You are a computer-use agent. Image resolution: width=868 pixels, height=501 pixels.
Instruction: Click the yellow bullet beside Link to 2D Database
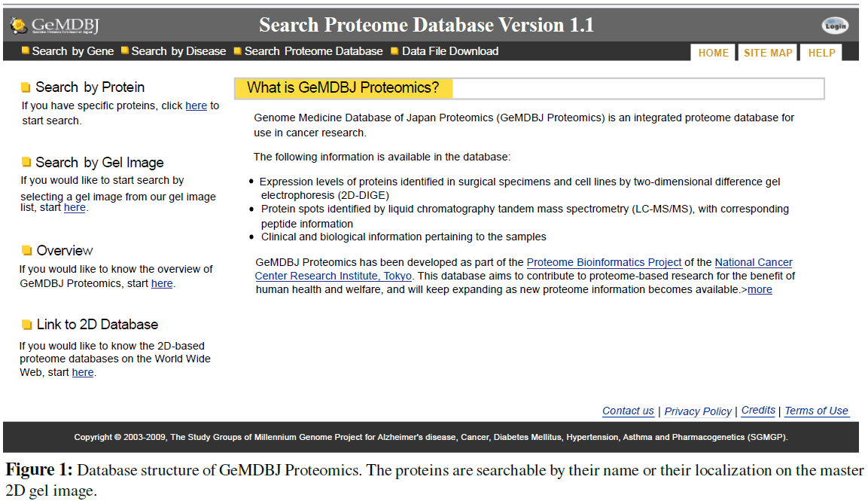[27, 325]
